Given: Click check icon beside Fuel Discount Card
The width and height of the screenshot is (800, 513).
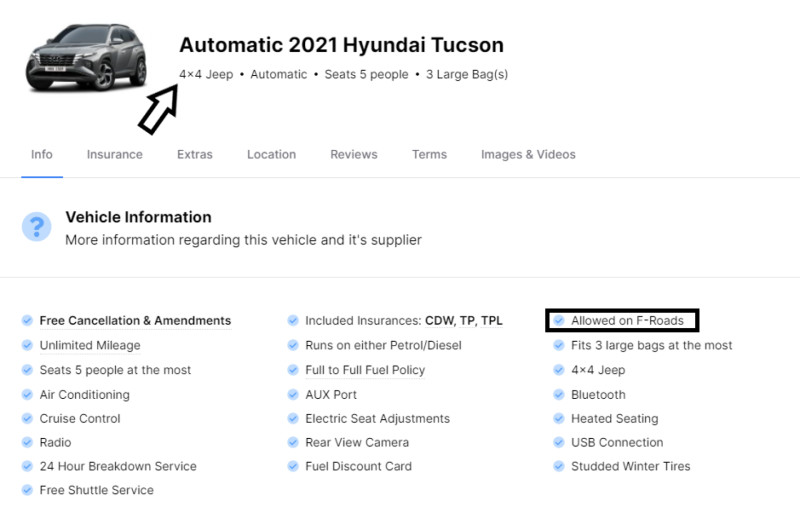Looking at the screenshot, I should (x=293, y=466).
